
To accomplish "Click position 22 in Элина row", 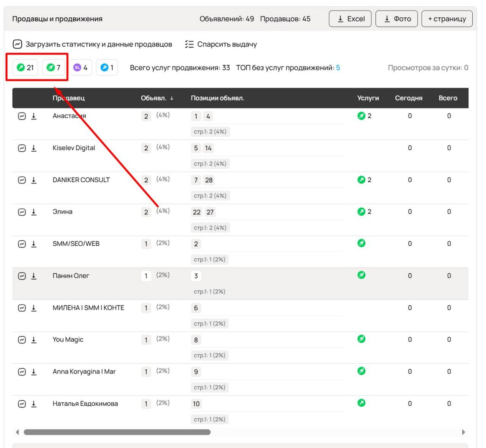I will [x=196, y=212].
